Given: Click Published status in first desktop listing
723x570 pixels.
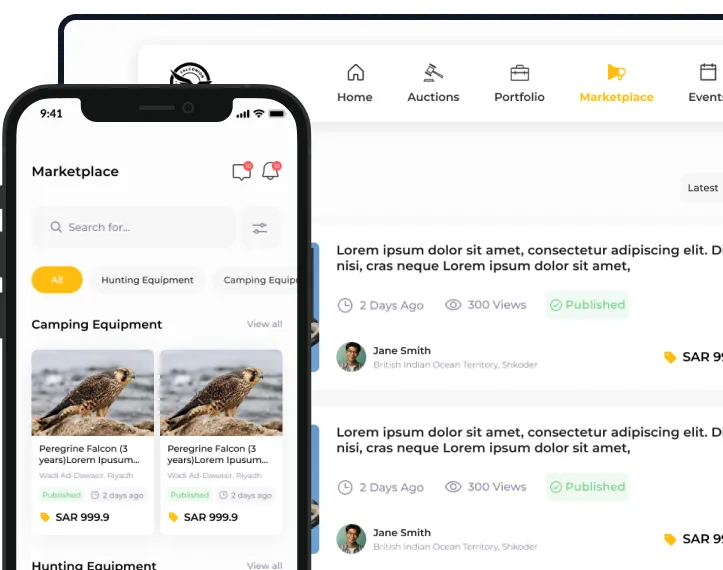Looking at the screenshot, I should coord(587,305).
